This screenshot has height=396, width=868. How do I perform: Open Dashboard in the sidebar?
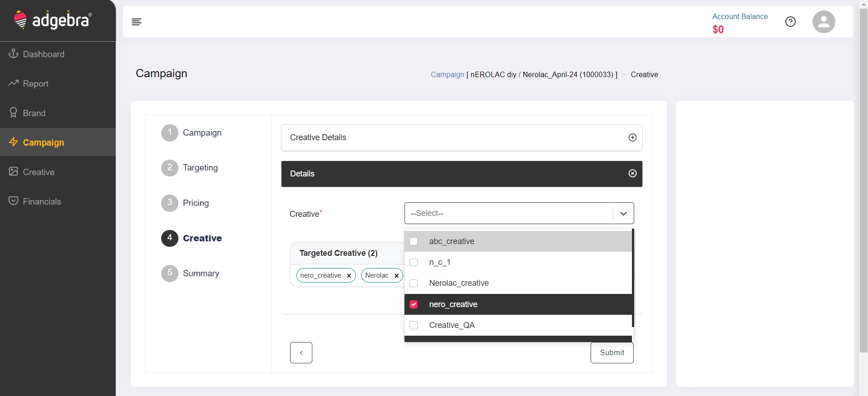[x=43, y=54]
